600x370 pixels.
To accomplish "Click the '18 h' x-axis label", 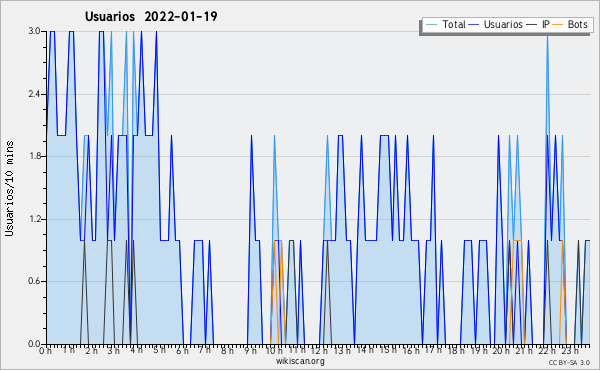I will pyautogui.click(x=456, y=350).
